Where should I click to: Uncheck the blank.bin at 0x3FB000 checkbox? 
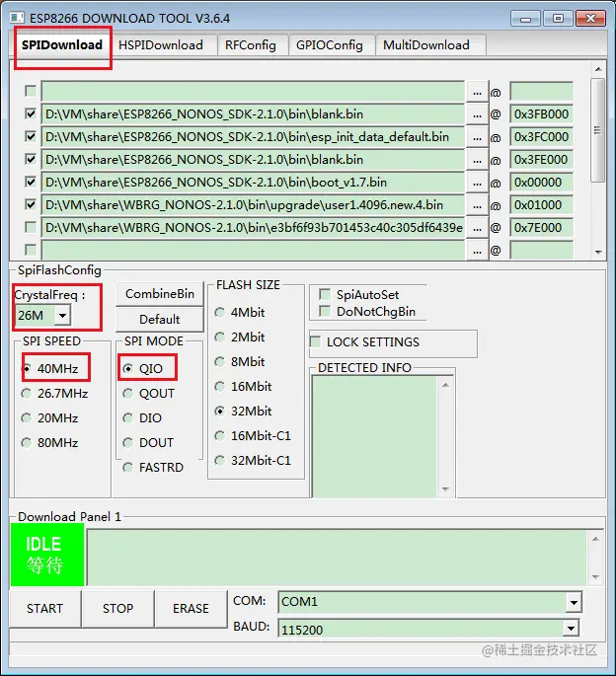pyautogui.click(x=31, y=113)
